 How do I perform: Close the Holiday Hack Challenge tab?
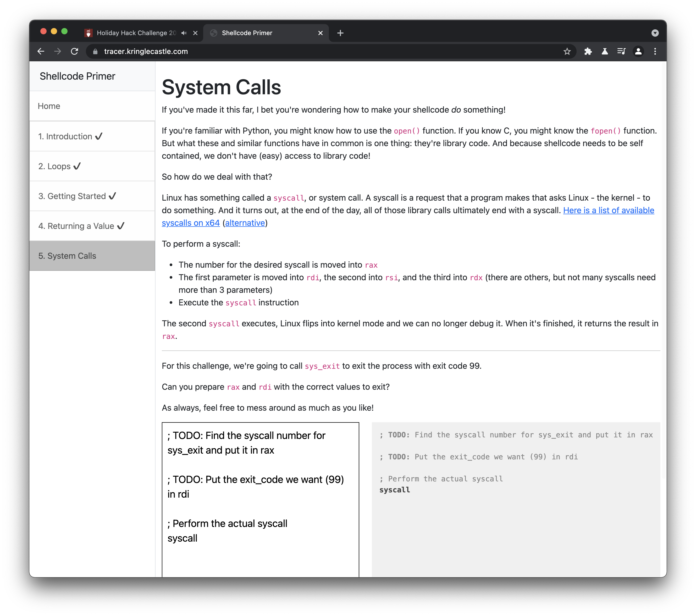(195, 33)
